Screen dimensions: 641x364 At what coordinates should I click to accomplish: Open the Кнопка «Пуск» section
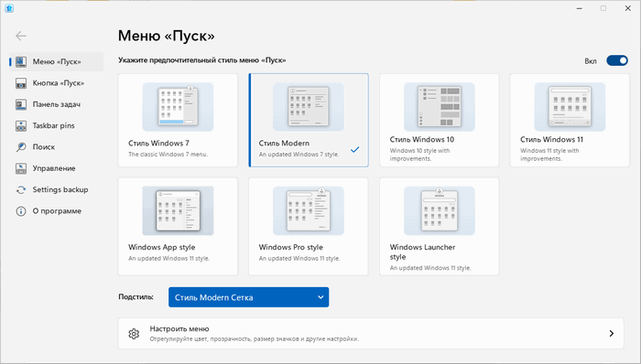(57, 83)
